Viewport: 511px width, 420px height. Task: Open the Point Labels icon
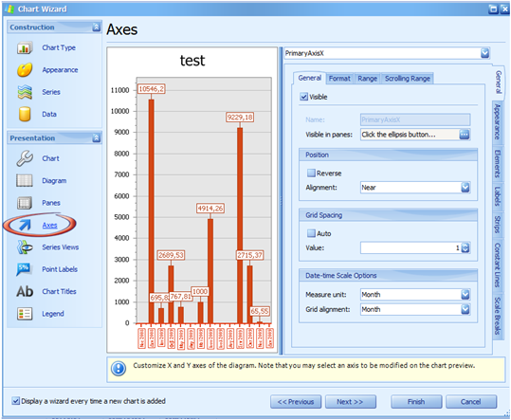[x=24, y=269]
